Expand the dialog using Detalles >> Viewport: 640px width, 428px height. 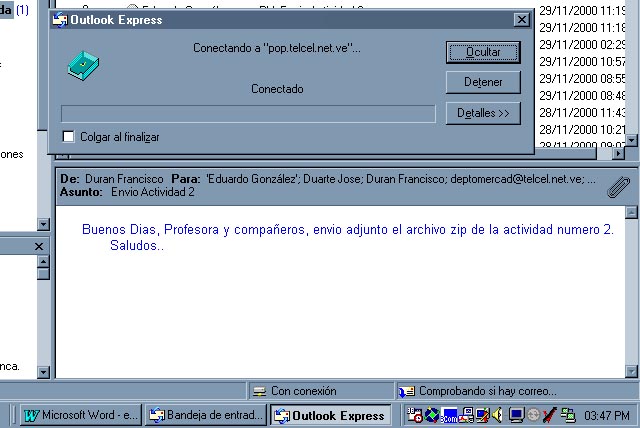483,113
